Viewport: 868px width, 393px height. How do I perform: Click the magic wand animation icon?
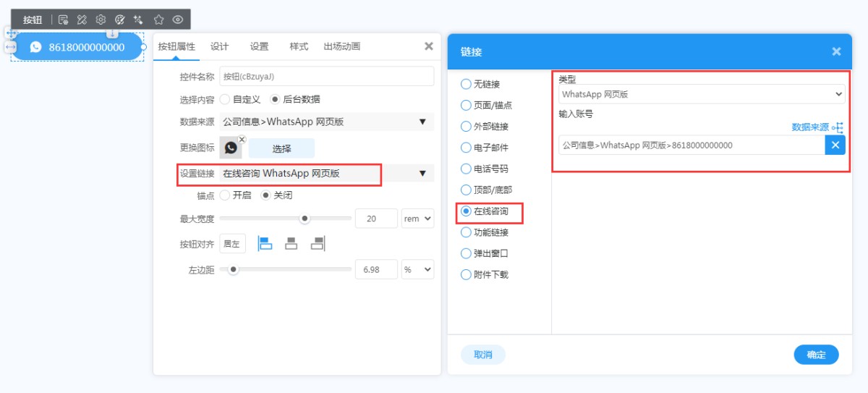tap(139, 20)
